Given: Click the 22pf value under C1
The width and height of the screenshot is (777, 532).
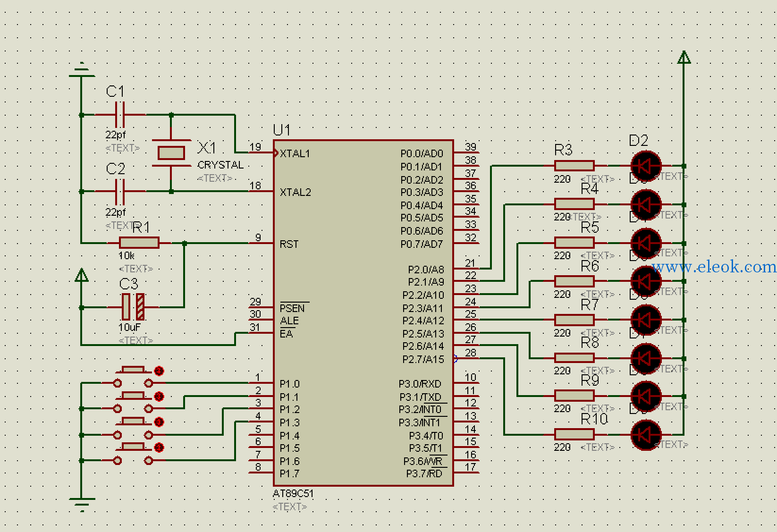Looking at the screenshot, I should tap(116, 135).
